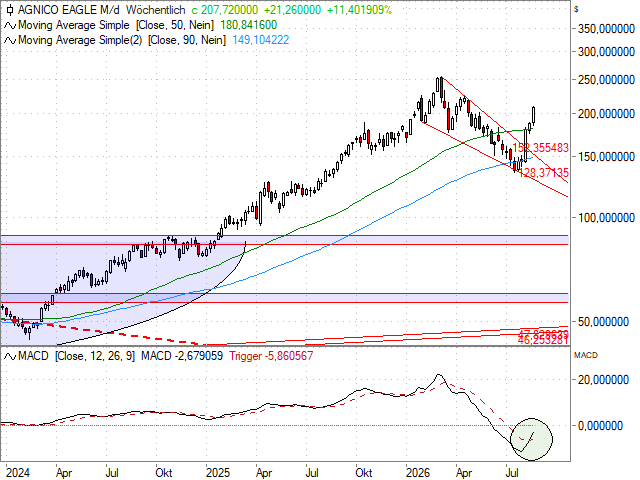The width and height of the screenshot is (640, 480).
Task: Click the red trendline value 152,355483
Action: 540,148
